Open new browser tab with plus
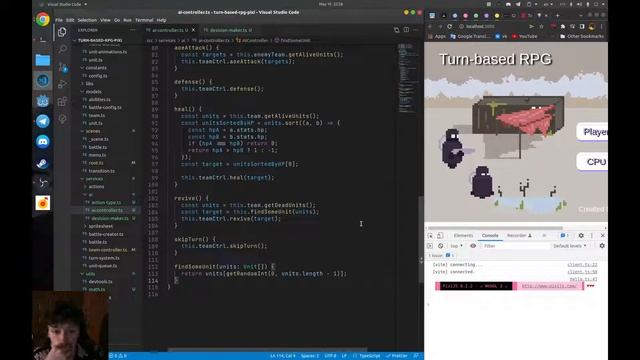 [x=557, y=16]
